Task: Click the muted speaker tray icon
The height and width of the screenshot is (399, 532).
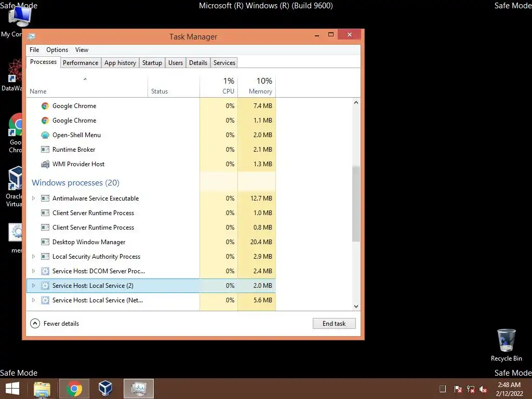Action: click(483, 389)
